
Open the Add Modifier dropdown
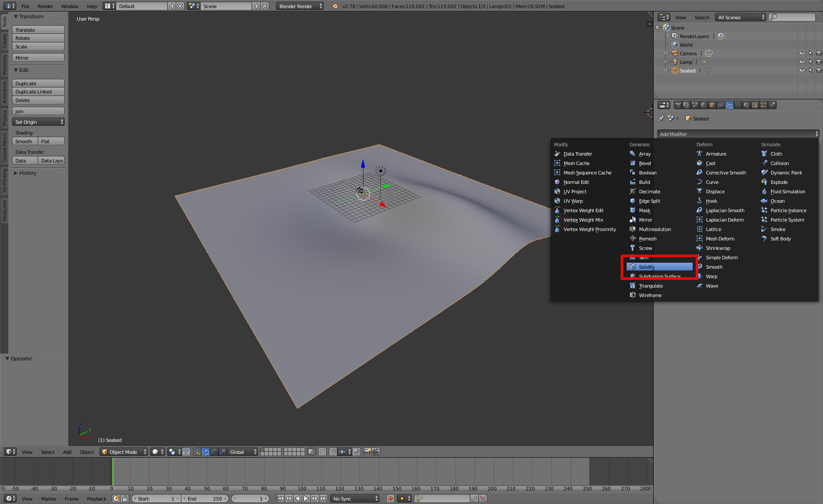738,134
